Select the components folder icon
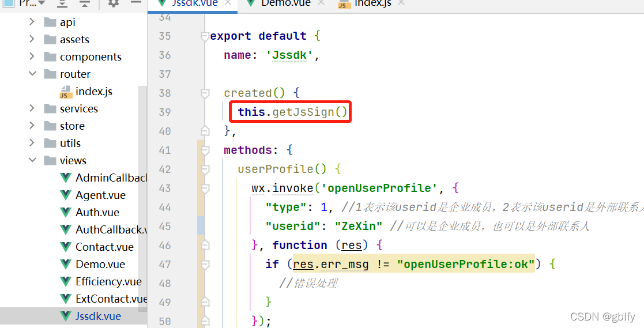 click(50, 56)
